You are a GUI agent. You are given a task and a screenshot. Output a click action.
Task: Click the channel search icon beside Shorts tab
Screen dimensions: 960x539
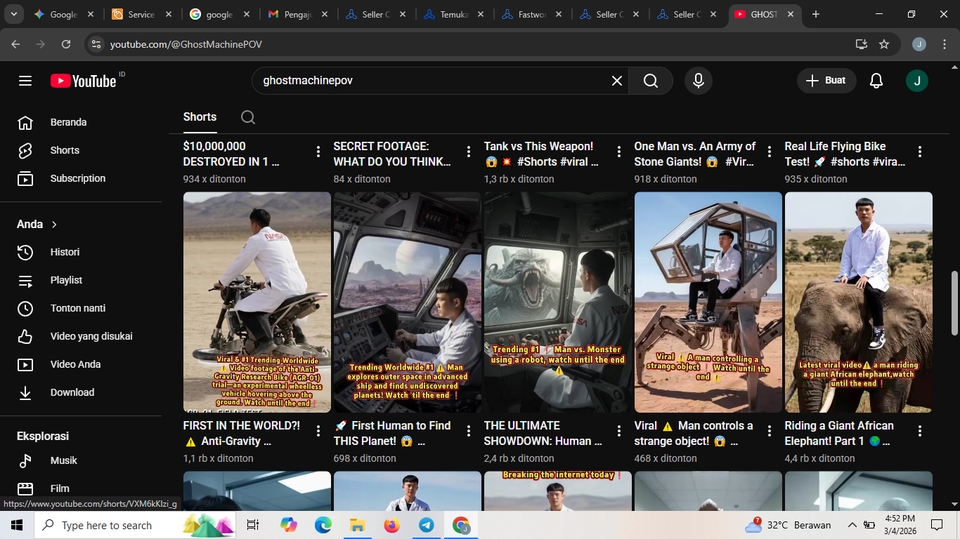(248, 117)
